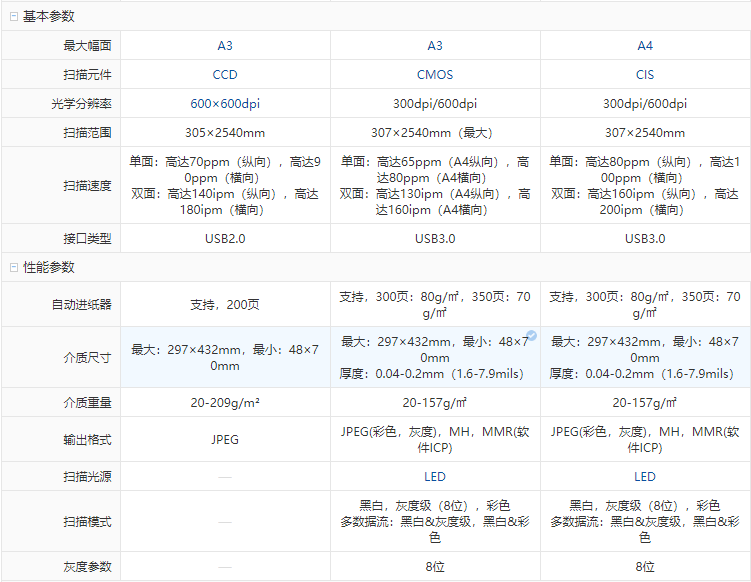Open the first column A3 link
Screen dimensions: 751x582
(225, 46)
